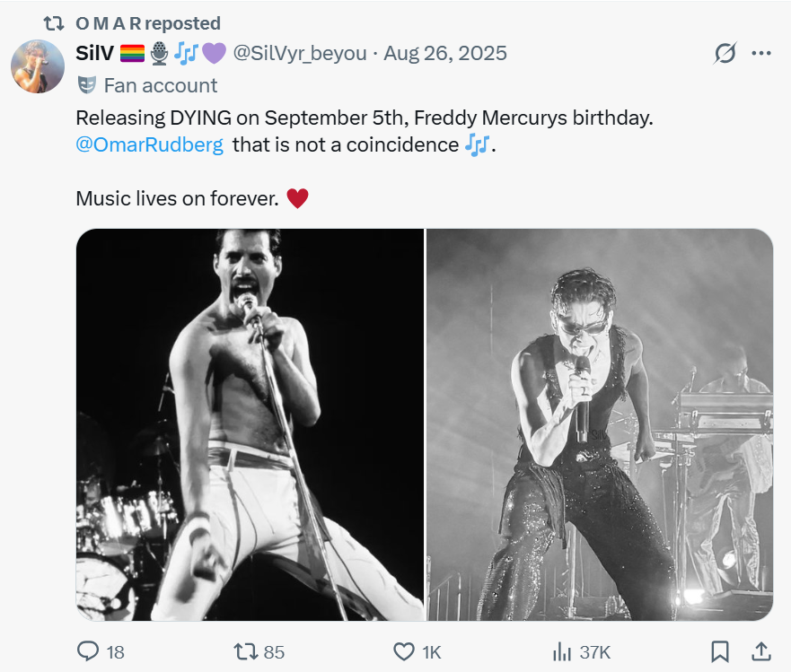Click the "Music lives on forever" text
The width and height of the screenshot is (791, 672).
[177, 198]
